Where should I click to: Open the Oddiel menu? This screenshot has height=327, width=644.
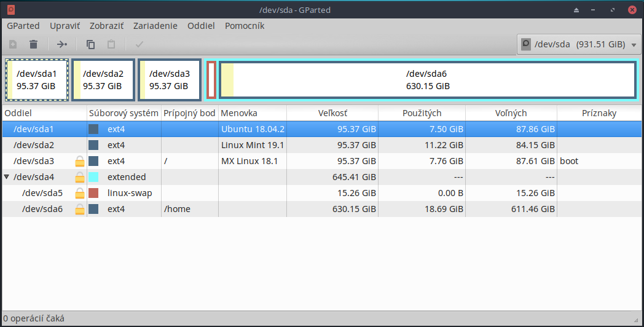click(201, 26)
